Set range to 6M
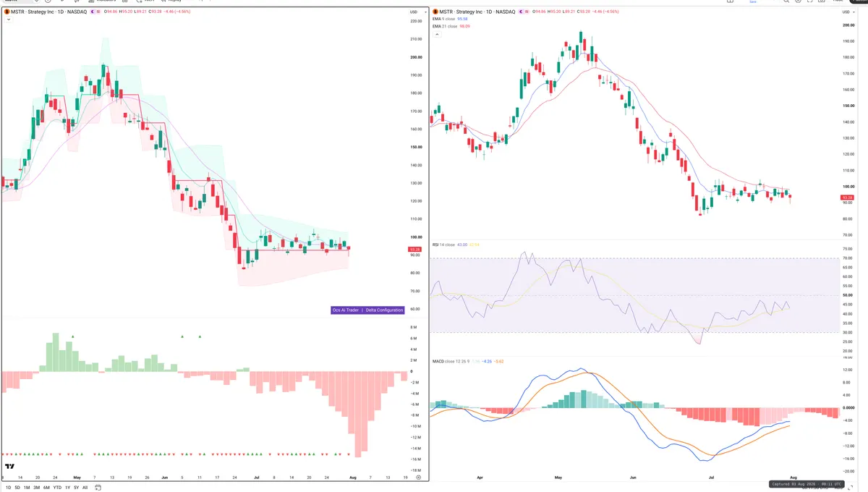868x492 pixels. (46, 488)
